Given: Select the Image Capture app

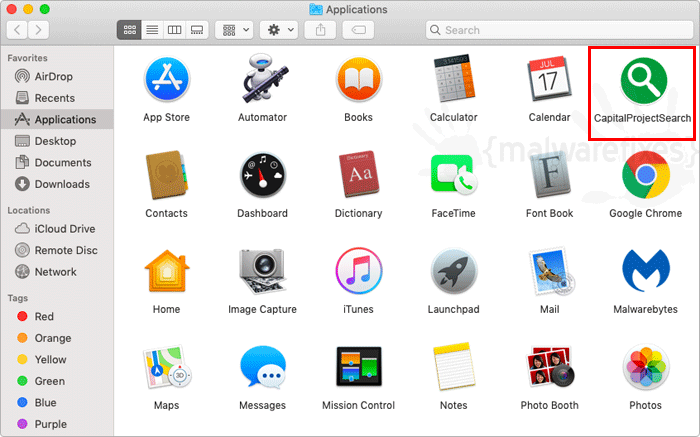Looking at the screenshot, I should 262,271.
